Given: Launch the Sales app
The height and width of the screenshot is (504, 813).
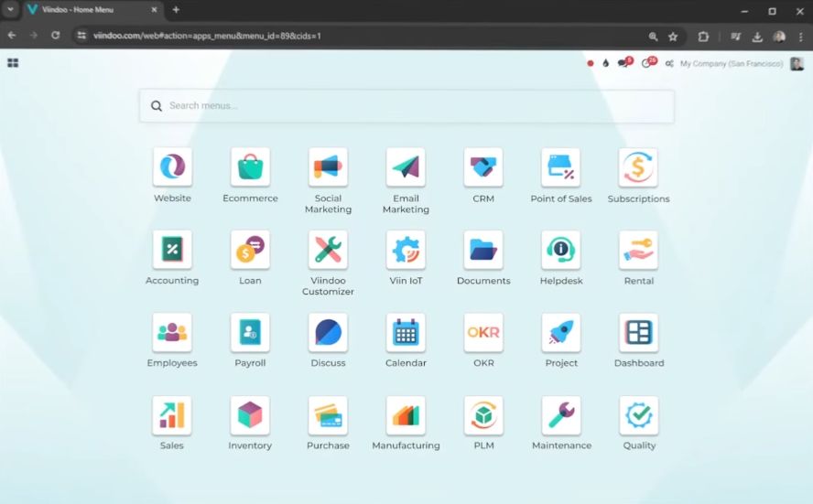Looking at the screenshot, I should [173, 415].
